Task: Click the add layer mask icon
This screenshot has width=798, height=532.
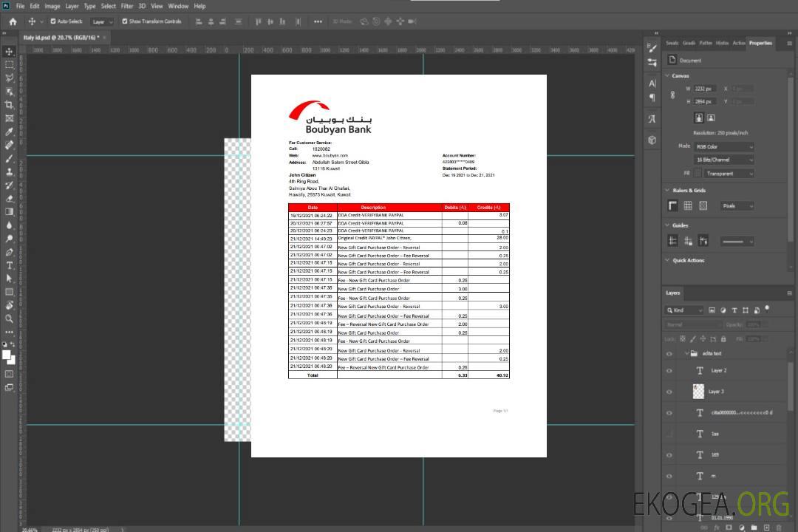Action: point(729,528)
